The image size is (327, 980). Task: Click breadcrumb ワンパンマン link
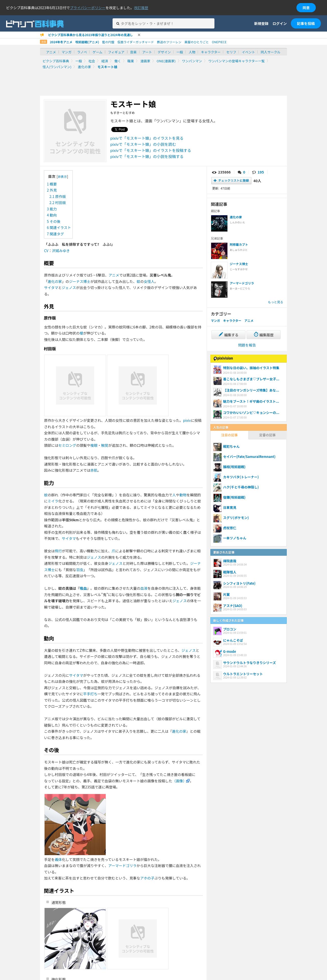[x=192, y=61]
